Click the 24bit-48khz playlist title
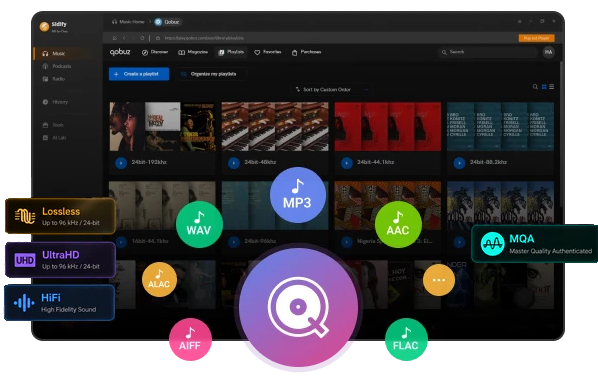Viewport: 598px width, 378px height. (260, 162)
